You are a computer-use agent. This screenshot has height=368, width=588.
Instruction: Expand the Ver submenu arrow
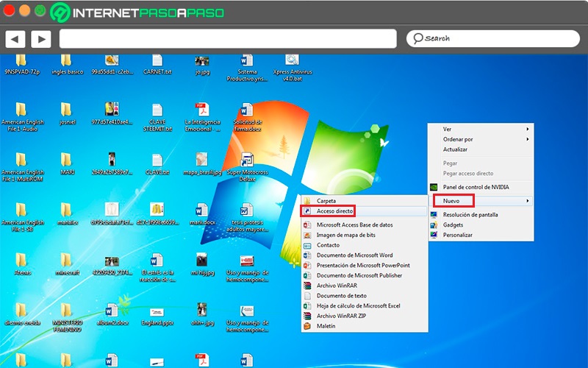coord(527,130)
